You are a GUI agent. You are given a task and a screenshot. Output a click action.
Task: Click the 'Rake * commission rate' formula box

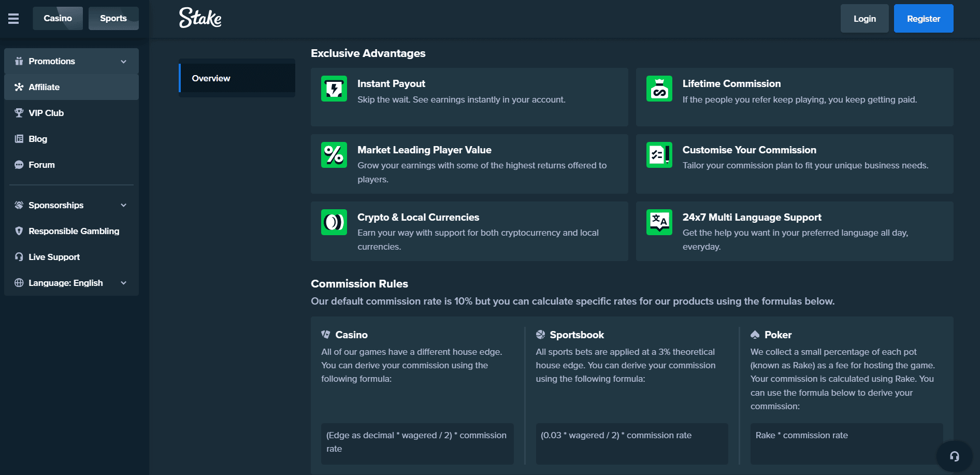[x=846, y=444]
